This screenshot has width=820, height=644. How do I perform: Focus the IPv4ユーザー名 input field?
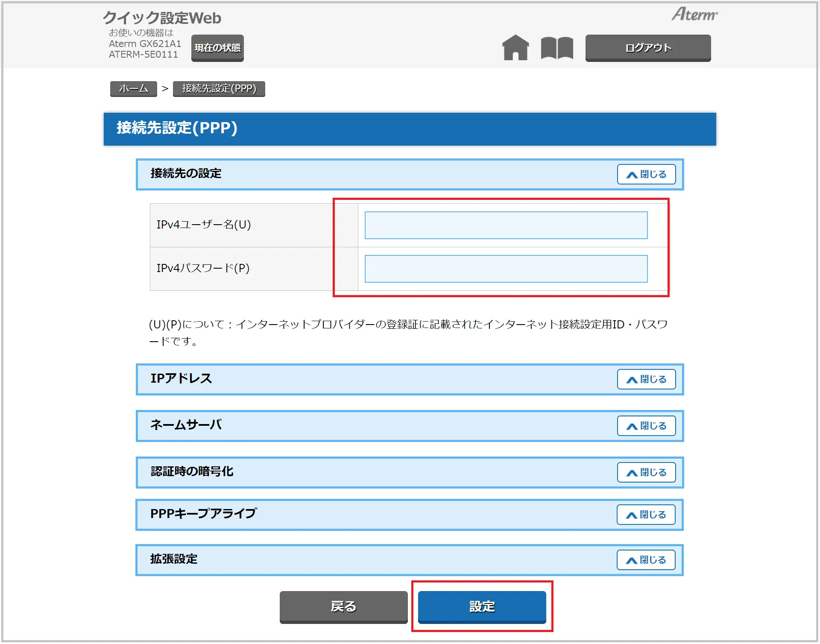click(506, 225)
